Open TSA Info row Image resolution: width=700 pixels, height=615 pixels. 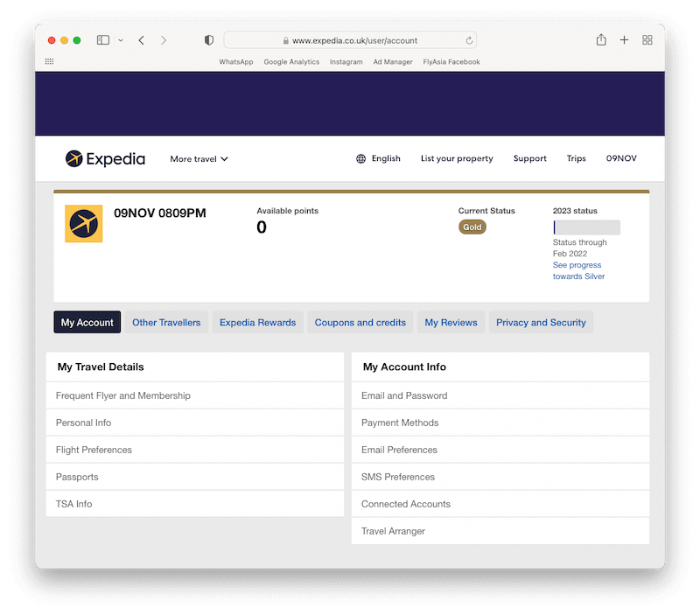pyautogui.click(x=194, y=504)
